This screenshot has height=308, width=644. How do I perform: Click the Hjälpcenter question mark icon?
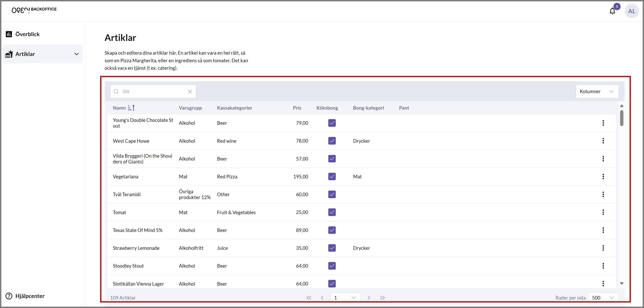tap(9, 296)
